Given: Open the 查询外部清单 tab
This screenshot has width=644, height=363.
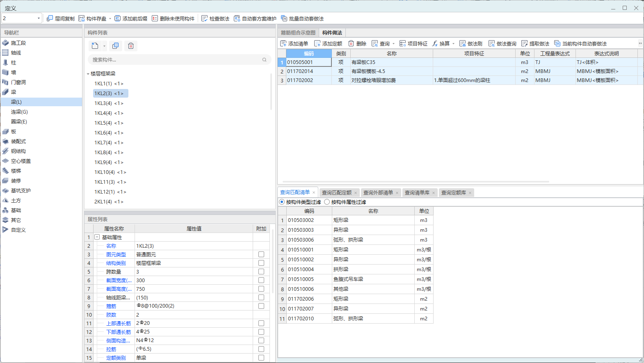Looking at the screenshot, I should point(378,193).
